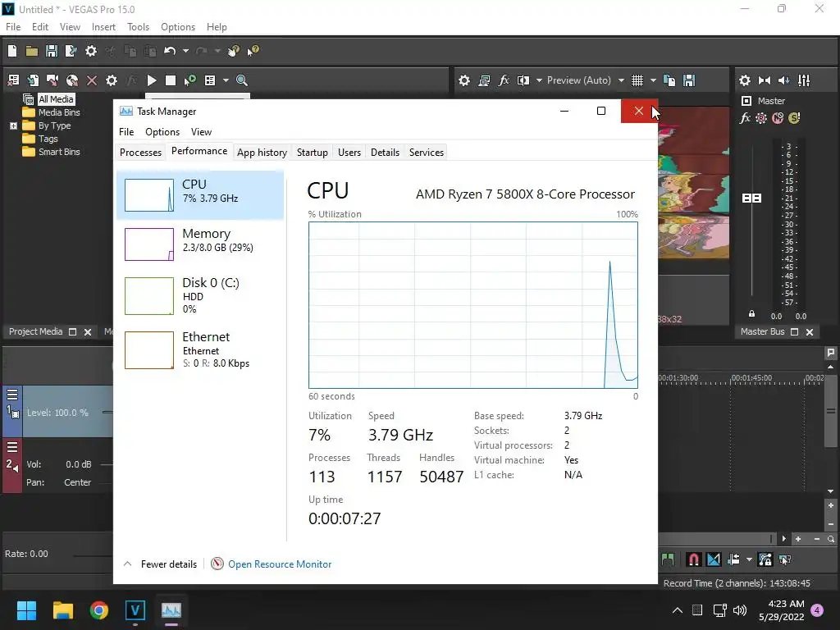840x630 pixels.
Task: Click the interactive tutorials hand icon
Action: pyautogui.click(x=233, y=51)
